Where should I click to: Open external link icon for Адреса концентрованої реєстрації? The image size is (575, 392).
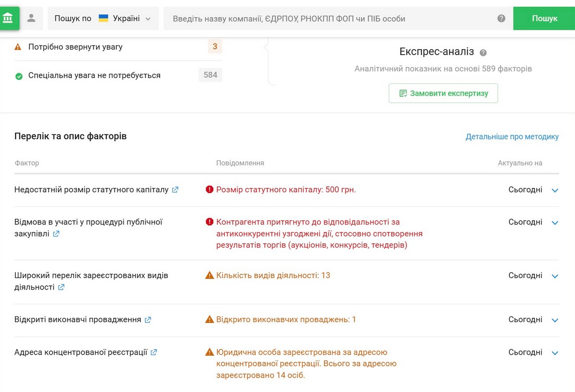coord(154,352)
